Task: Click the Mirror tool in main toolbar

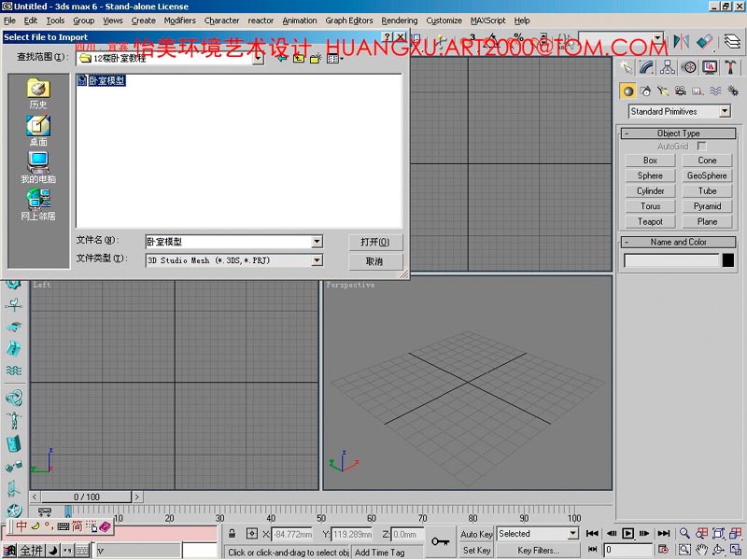Action: click(682, 42)
